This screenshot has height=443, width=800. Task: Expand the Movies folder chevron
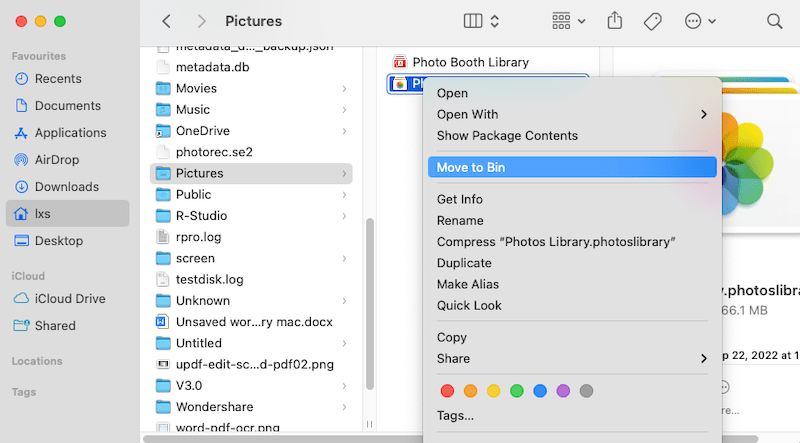click(344, 88)
